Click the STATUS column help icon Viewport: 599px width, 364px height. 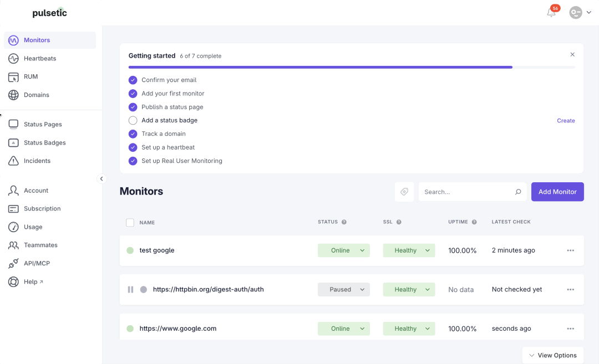[344, 222]
